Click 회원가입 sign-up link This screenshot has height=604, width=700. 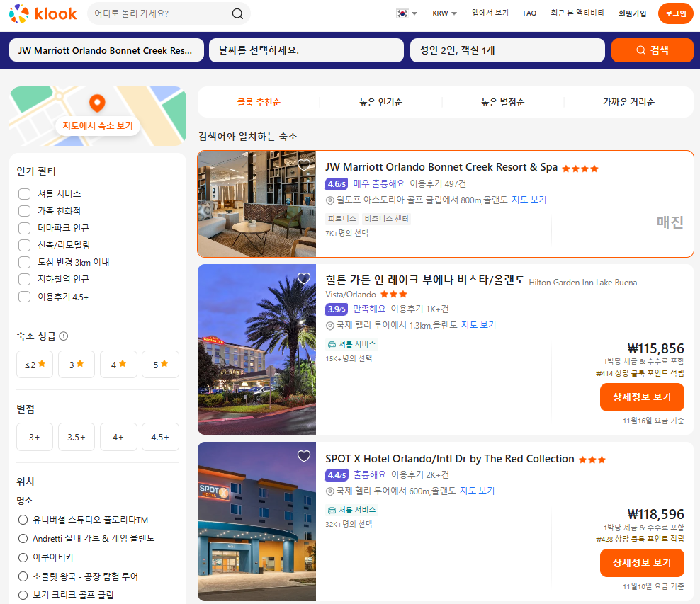tap(632, 13)
